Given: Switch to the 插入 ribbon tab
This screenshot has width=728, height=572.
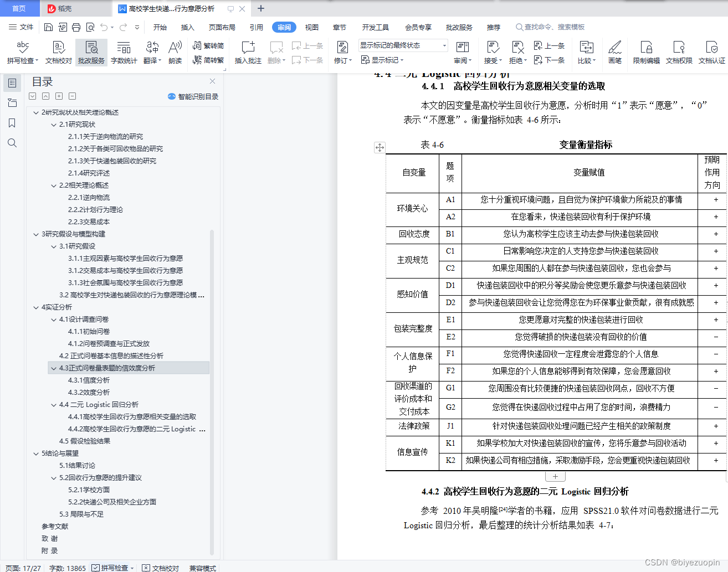Looking at the screenshot, I should tap(188, 27).
